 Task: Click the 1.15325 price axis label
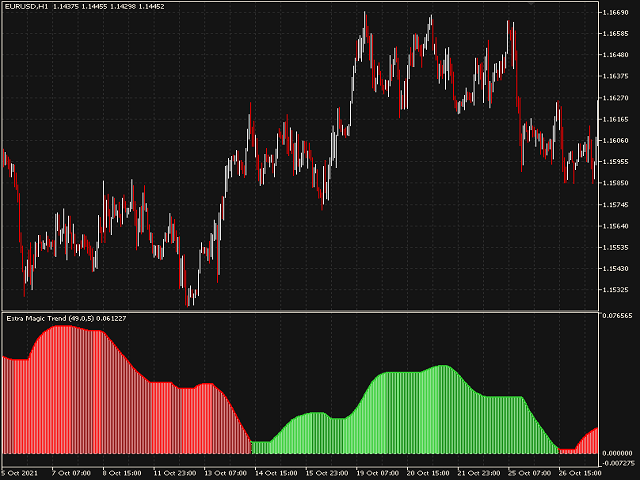616,290
